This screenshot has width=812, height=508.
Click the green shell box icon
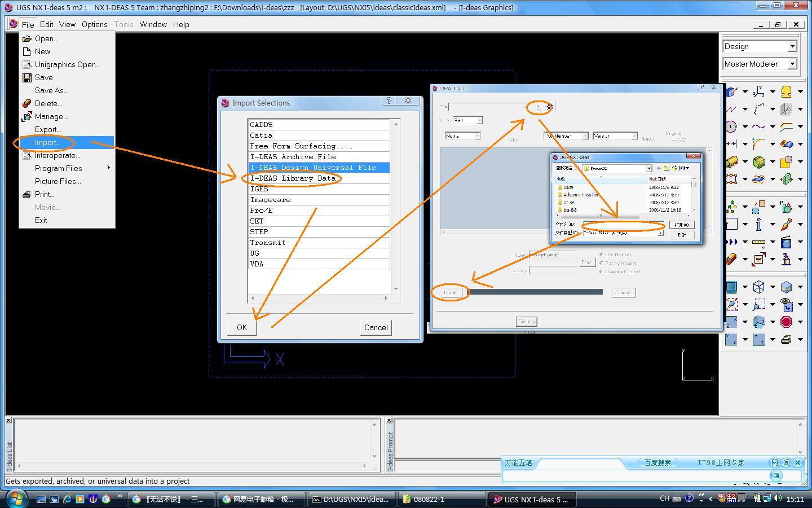tap(758, 161)
